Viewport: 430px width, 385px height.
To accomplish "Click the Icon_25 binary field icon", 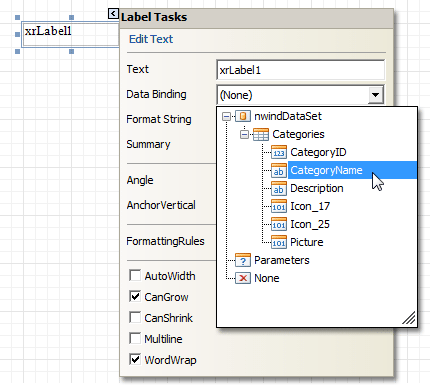I will (279, 224).
